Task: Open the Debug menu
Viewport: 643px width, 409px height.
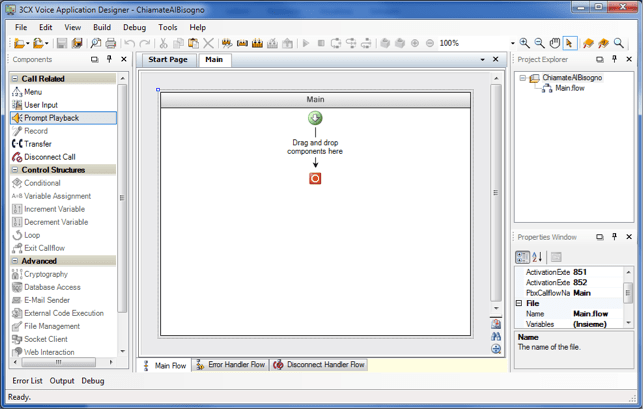Action: click(x=135, y=27)
